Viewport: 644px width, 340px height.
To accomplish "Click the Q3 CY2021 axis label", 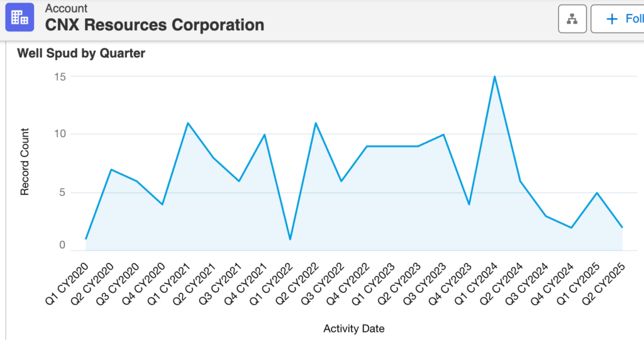I will click(219, 283).
